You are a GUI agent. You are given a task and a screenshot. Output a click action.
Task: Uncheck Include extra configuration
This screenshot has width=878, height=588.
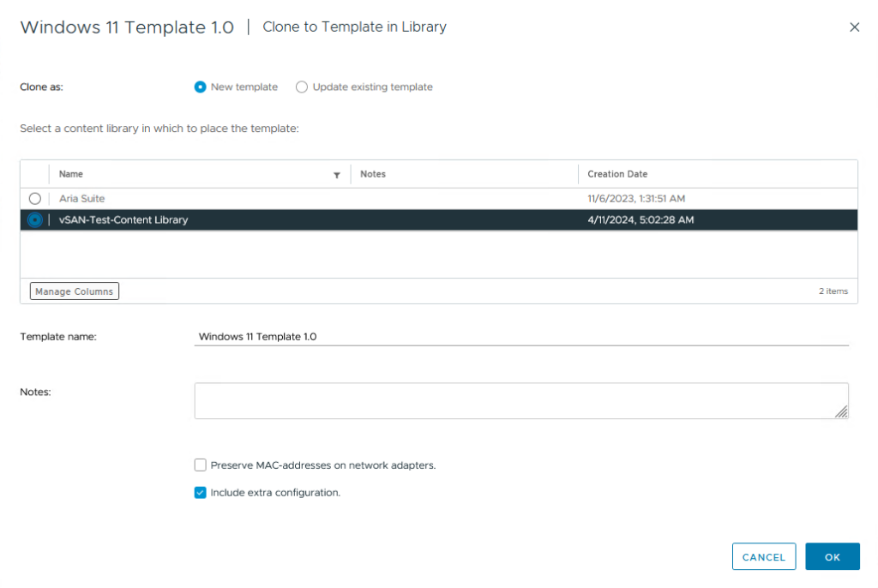[x=201, y=493]
